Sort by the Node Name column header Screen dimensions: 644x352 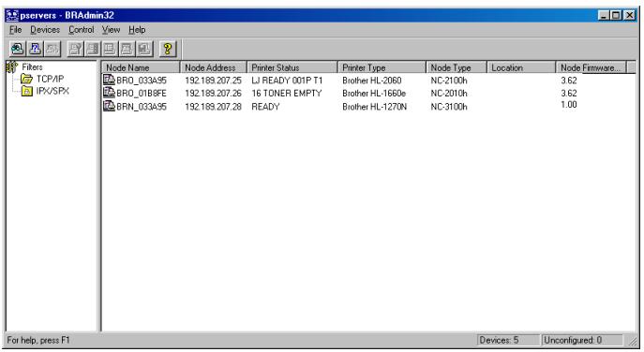[141, 67]
